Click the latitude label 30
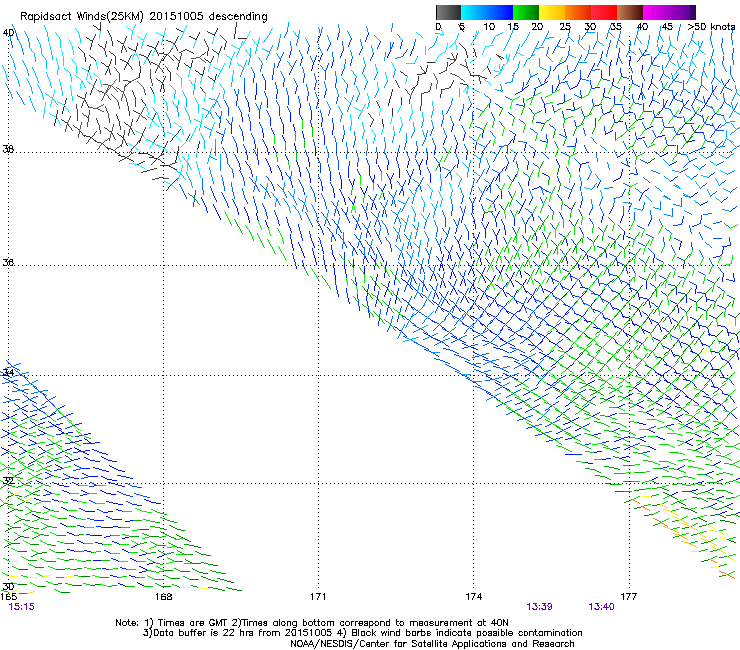The image size is (740, 650). [x=8, y=586]
